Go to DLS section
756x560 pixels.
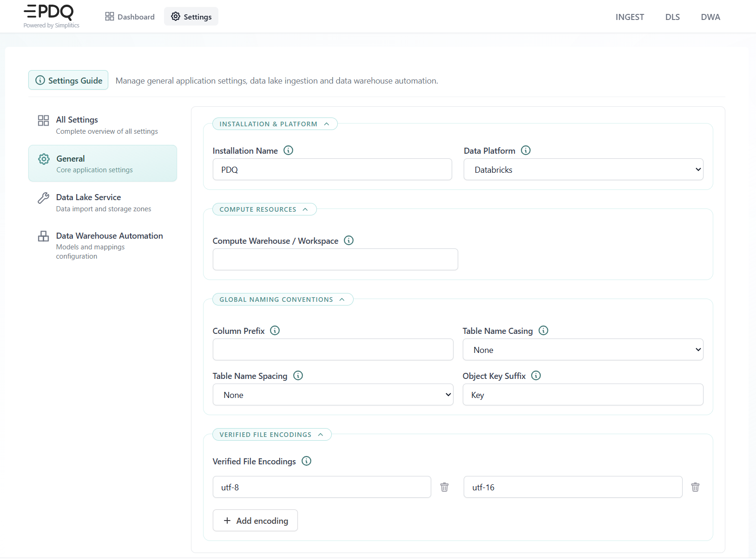coord(672,17)
